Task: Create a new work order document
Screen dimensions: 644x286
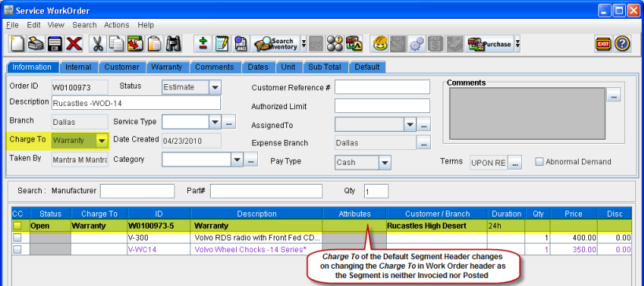Action: pos(17,43)
